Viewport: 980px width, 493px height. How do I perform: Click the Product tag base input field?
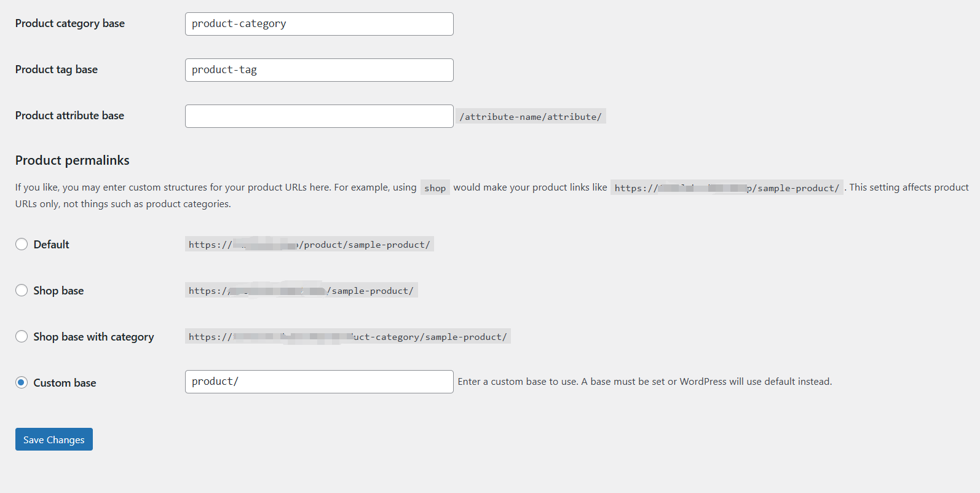click(318, 69)
